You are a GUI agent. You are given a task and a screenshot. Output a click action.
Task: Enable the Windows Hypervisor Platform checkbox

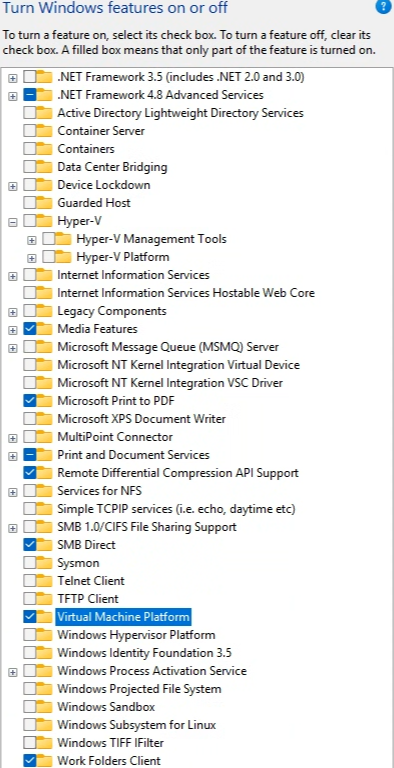29,635
